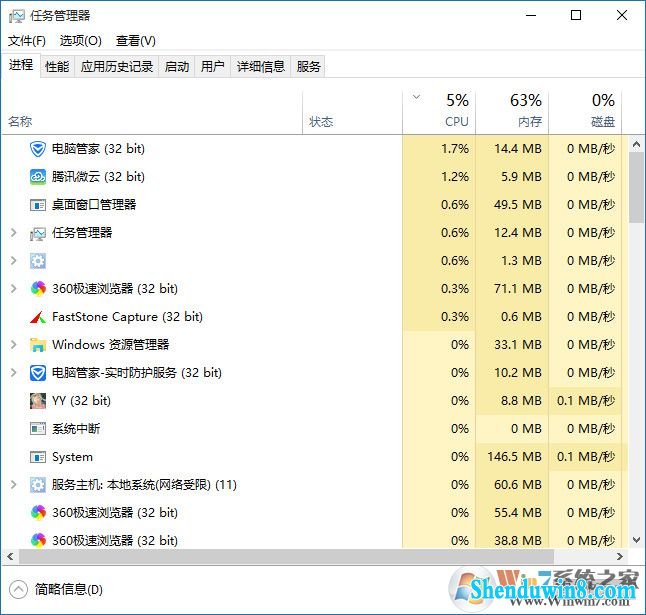
Task: Switch to the 应用历史记录 tab
Action: click(117, 66)
